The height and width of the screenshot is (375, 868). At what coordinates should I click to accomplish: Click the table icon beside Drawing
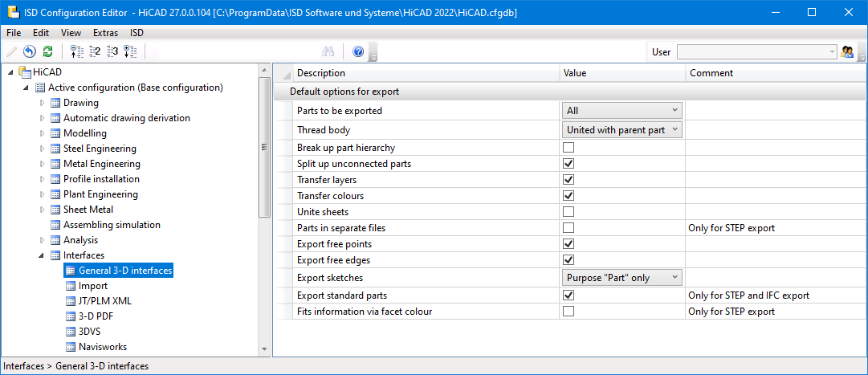coord(55,103)
